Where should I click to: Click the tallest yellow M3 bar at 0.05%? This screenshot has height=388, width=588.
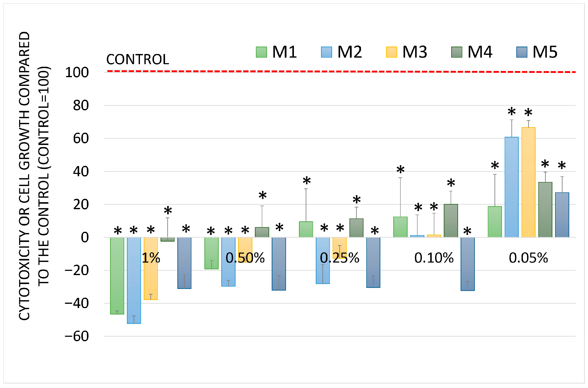(x=528, y=183)
